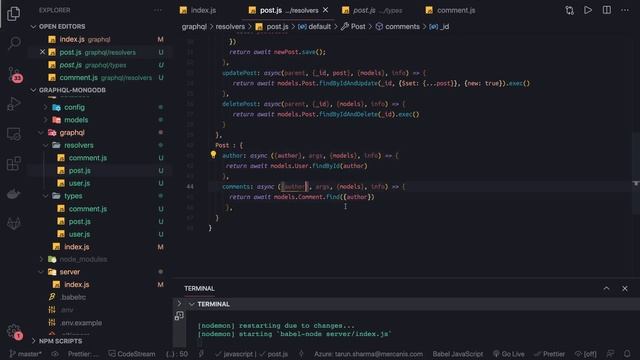The height and width of the screenshot is (360, 640).
Task: Switch to the post.js types editor tab
Action: 372,10
